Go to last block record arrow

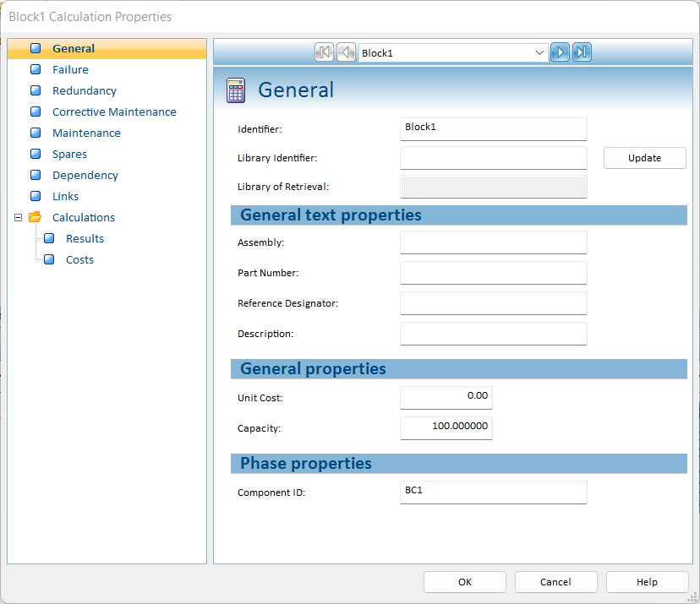582,52
